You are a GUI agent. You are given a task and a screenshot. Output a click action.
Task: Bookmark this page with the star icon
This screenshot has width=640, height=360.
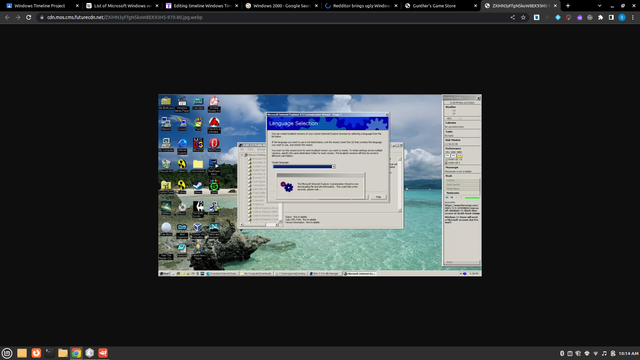pyautogui.click(x=523, y=18)
